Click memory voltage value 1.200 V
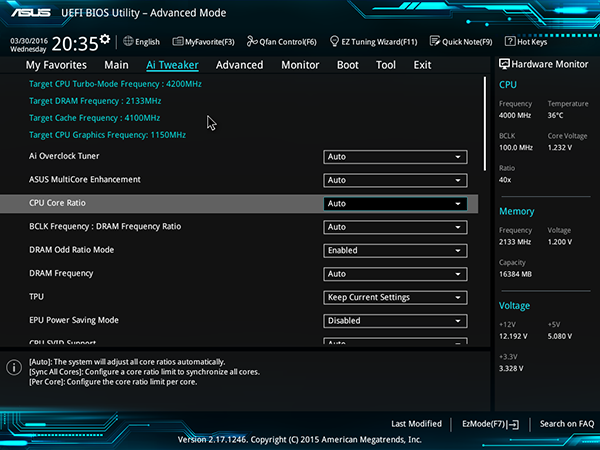The image size is (600, 450). pyautogui.click(x=560, y=242)
